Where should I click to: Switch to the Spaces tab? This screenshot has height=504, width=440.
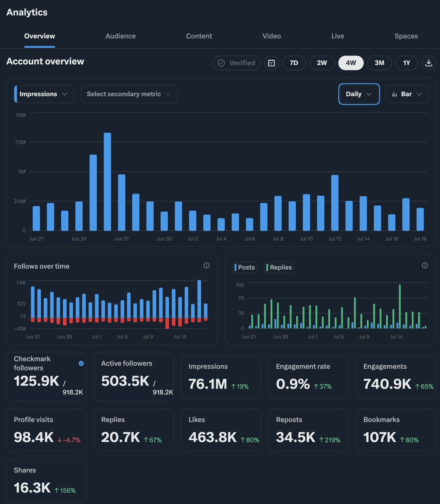(x=406, y=36)
